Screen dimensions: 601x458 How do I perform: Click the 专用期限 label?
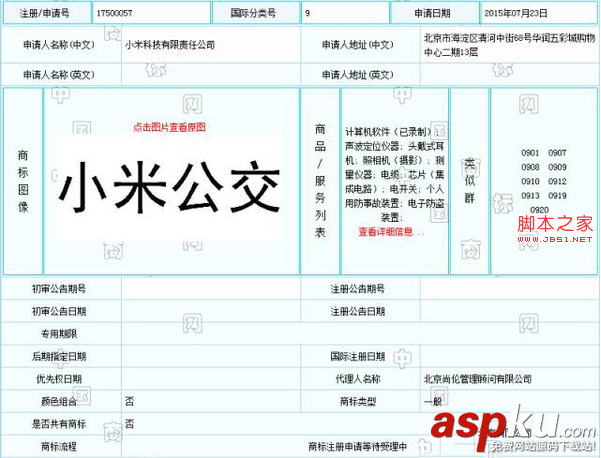click(59, 334)
